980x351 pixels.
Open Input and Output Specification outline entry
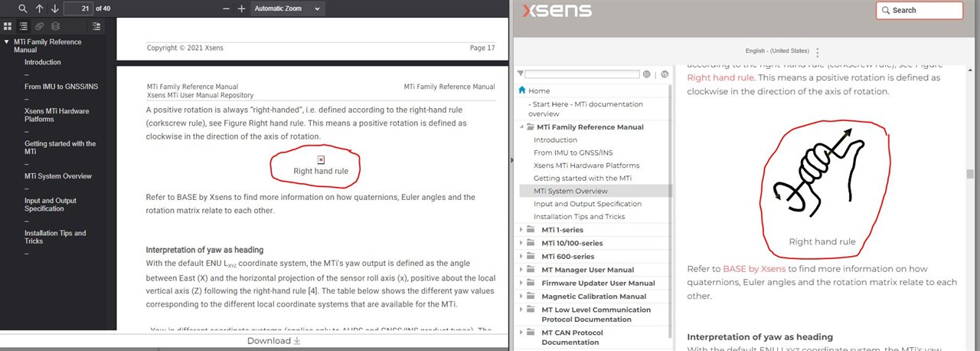coord(51,205)
